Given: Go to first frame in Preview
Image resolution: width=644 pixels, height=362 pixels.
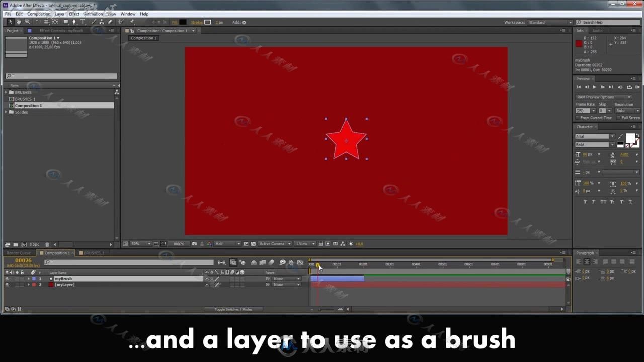Looking at the screenshot, I should point(579,87).
